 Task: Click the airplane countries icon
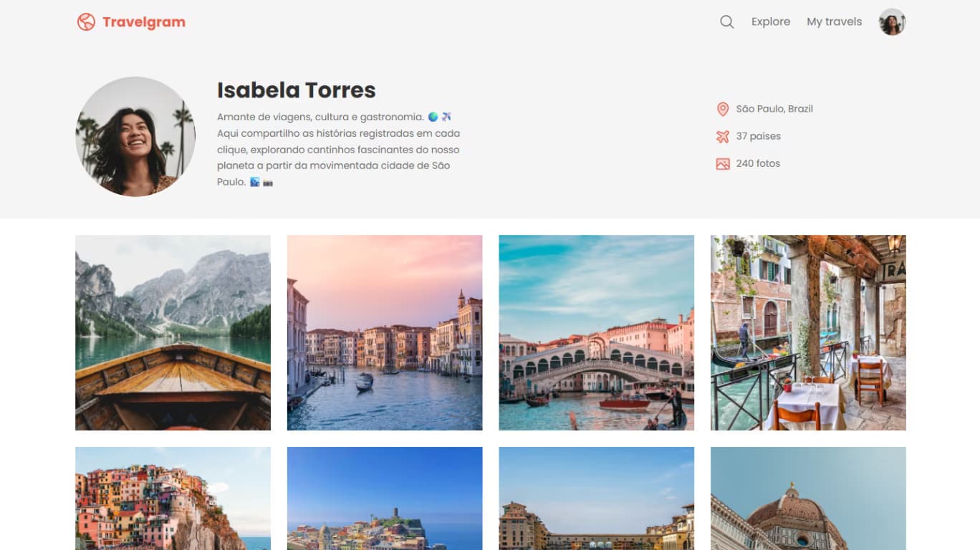point(722,136)
